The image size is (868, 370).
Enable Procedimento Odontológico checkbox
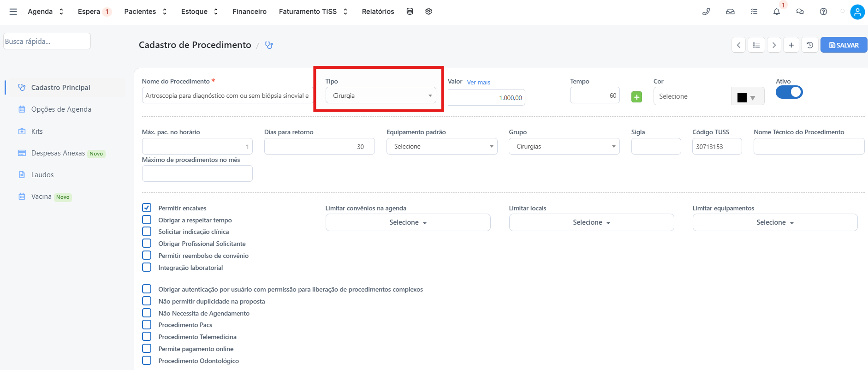(x=147, y=360)
